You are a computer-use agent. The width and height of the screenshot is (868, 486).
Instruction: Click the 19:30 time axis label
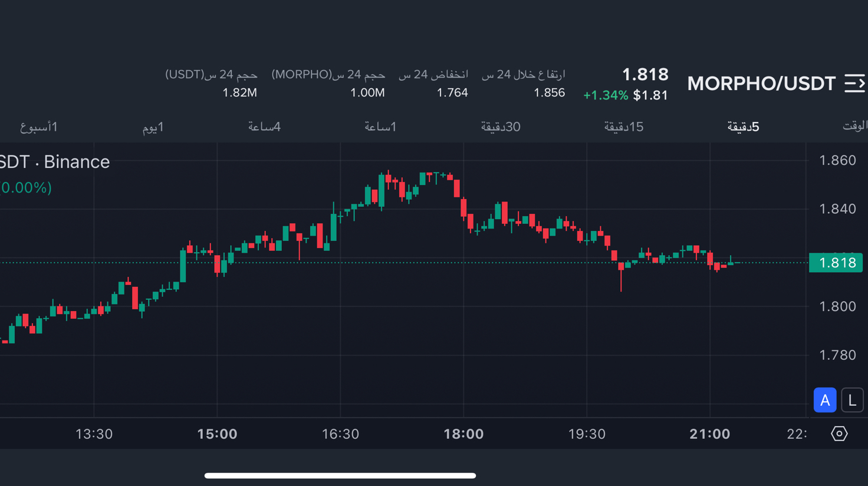pyautogui.click(x=587, y=434)
